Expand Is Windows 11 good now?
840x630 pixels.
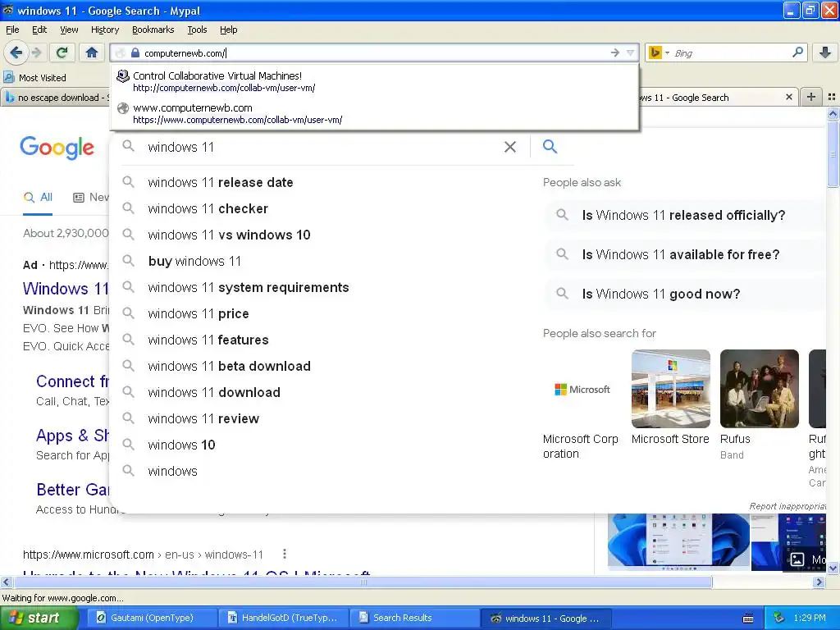[x=683, y=294]
